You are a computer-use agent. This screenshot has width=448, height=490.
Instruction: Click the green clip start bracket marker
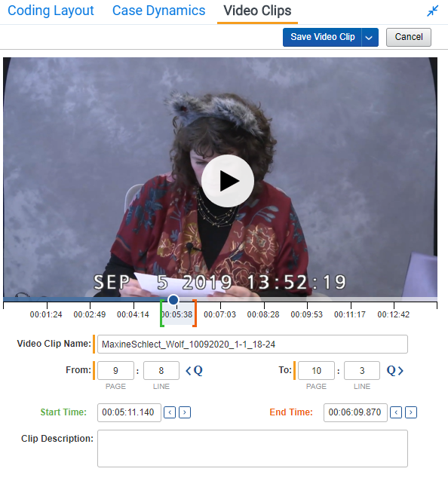pyautogui.click(x=161, y=313)
